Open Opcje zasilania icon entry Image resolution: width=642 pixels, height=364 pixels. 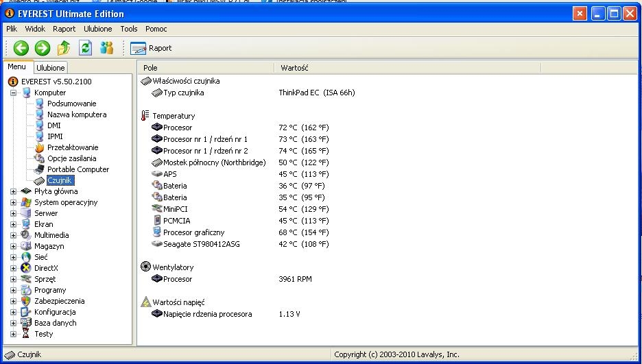(39, 158)
